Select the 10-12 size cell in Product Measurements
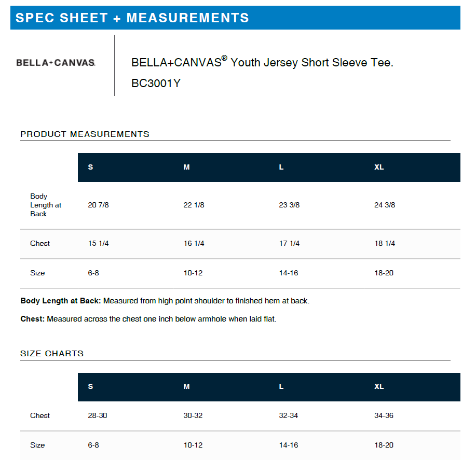The width and height of the screenshot is (476, 460). pos(193,273)
